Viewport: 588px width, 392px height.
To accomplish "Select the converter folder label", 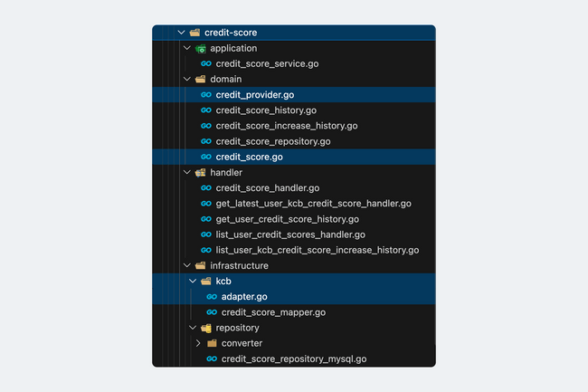I will point(242,343).
